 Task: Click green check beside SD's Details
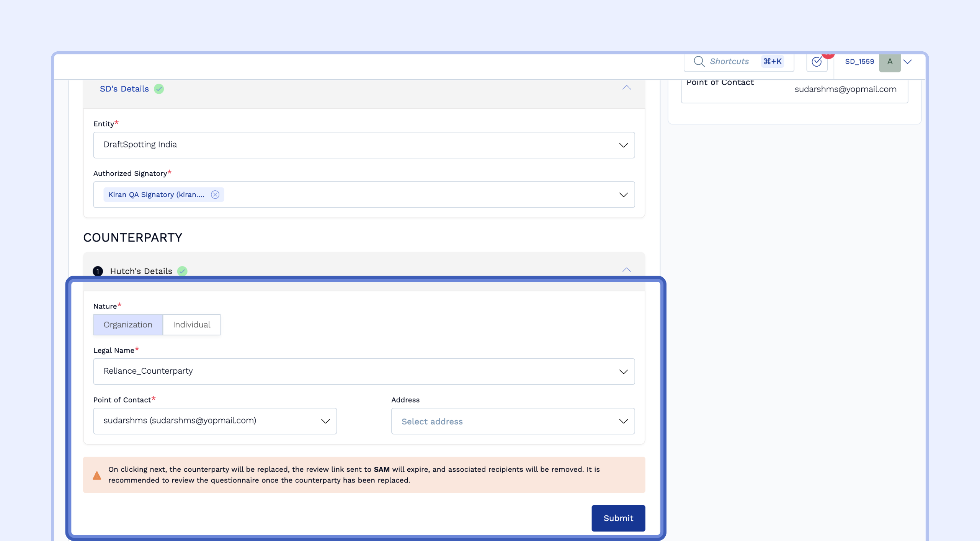[159, 89]
